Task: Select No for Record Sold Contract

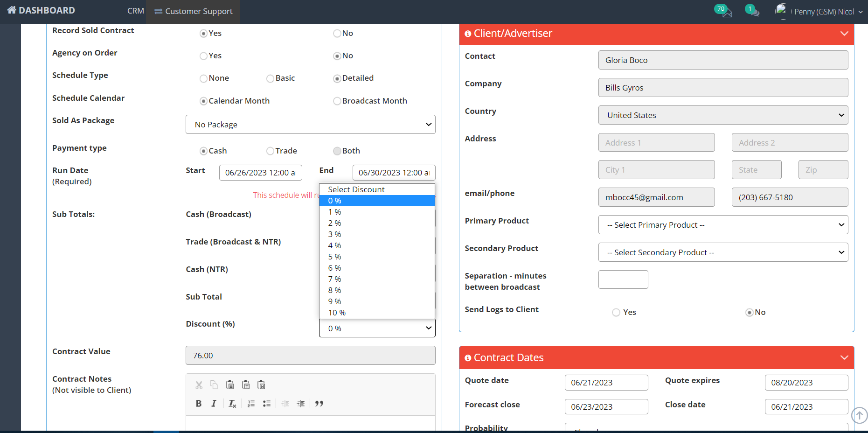Action: 337,34
